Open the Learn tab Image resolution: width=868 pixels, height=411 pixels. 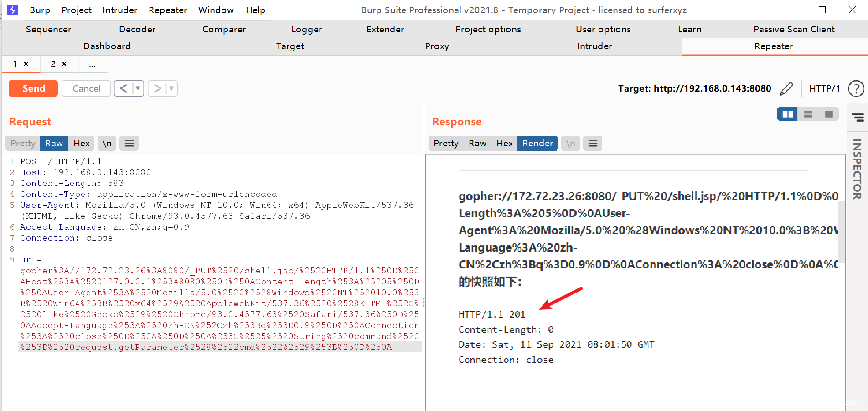point(689,29)
